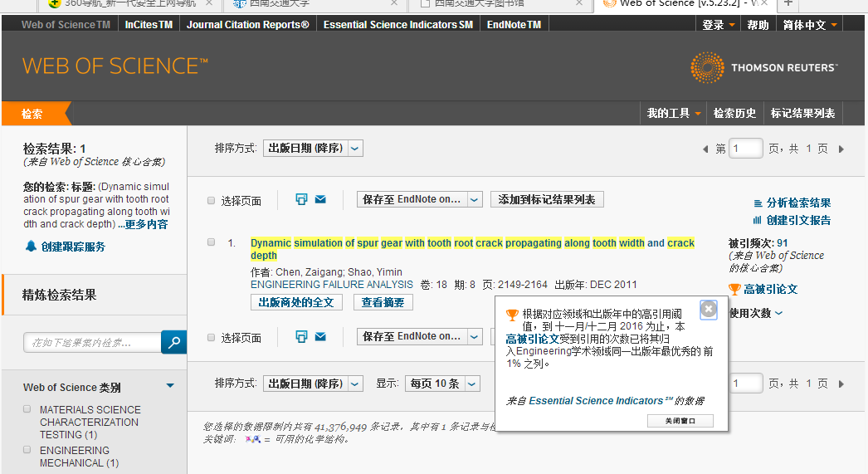The width and height of the screenshot is (868, 474).
Task: Go to next page with lower right arrow
Action: [841, 384]
